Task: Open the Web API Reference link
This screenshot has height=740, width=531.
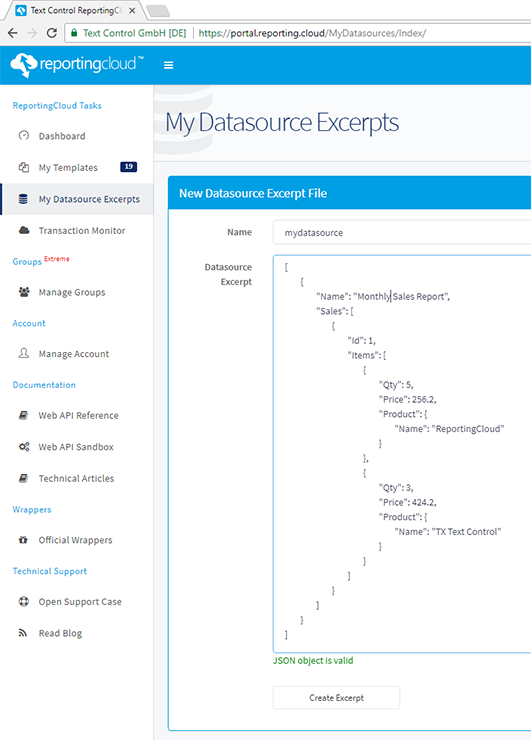Action: coord(78,415)
